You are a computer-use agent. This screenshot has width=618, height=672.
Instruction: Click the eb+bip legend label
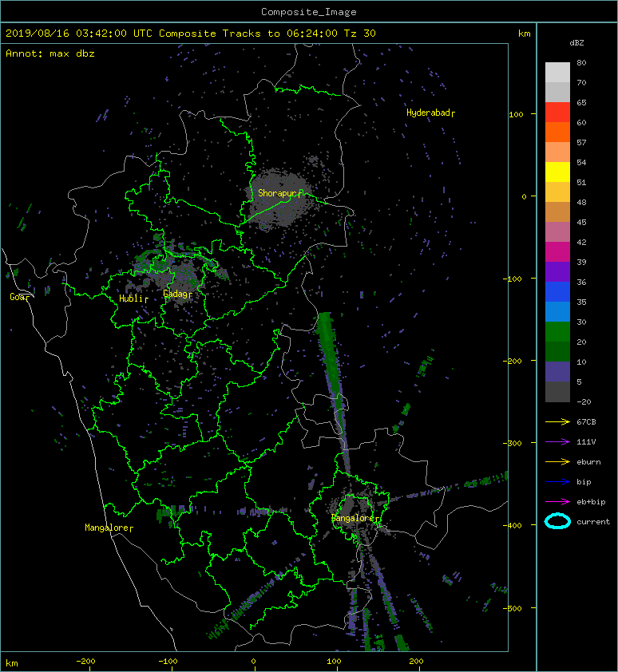pos(591,502)
